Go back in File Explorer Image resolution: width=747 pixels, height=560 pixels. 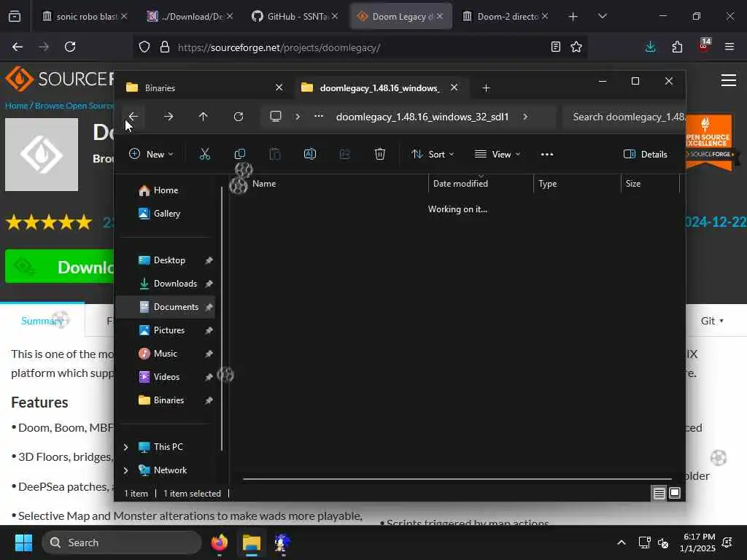pyautogui.click(x=133, y=117)
